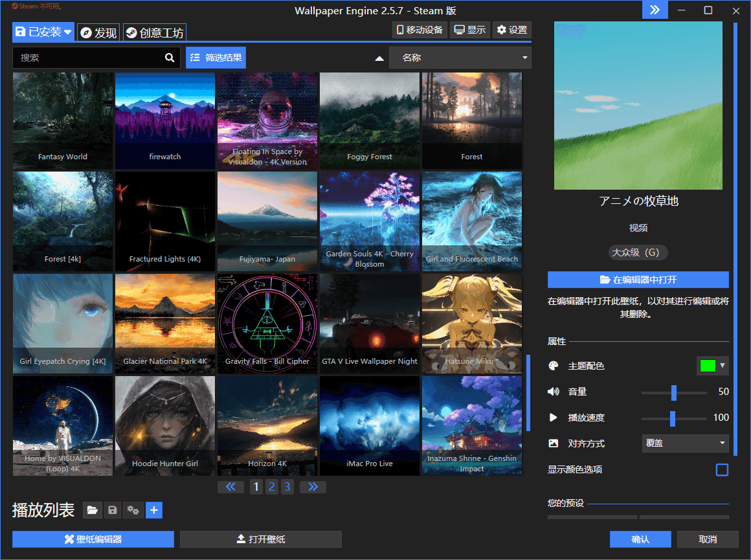Confirm with the 确认 button
751x560 pixels.
click(640, 539)
